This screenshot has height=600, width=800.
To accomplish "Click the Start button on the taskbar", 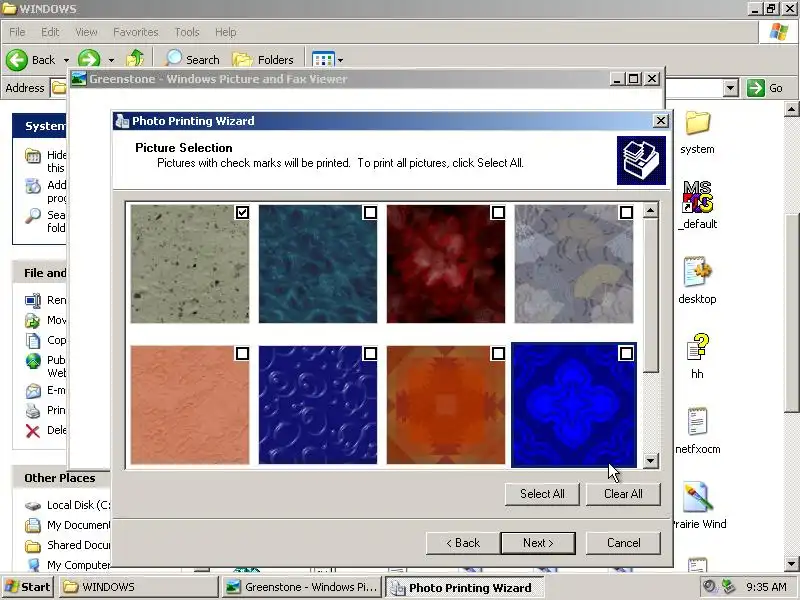I will click(x=28, y=587).
